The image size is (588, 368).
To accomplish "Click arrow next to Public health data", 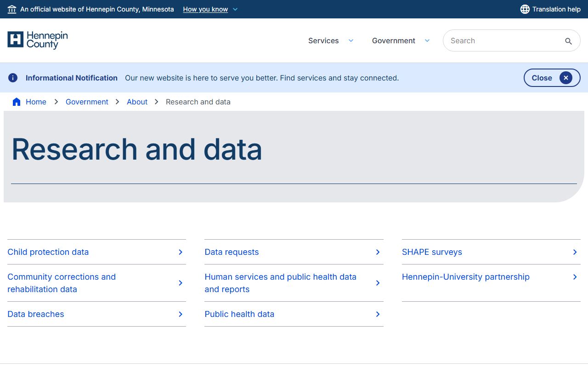I will [x=378, y=314].
